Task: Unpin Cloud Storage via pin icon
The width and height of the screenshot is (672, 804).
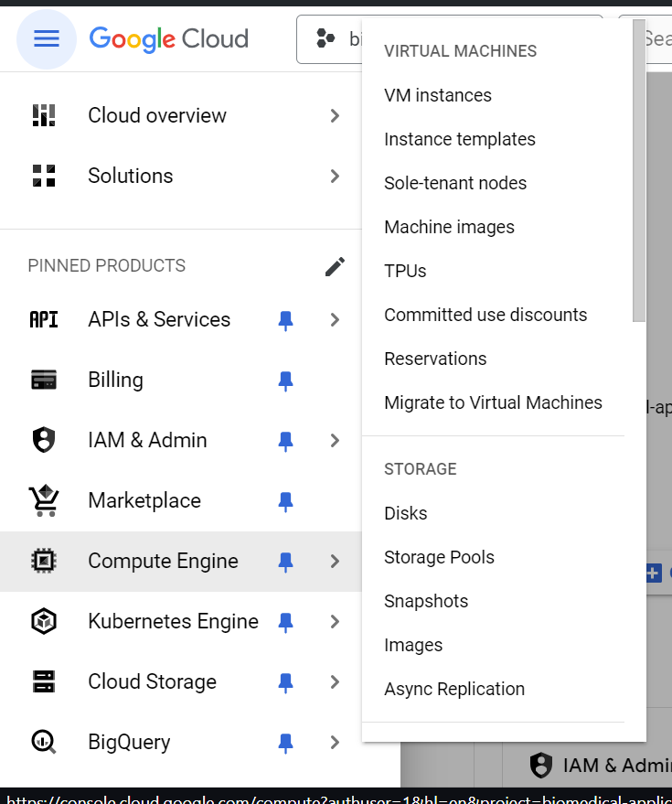Action: point(285,683)
